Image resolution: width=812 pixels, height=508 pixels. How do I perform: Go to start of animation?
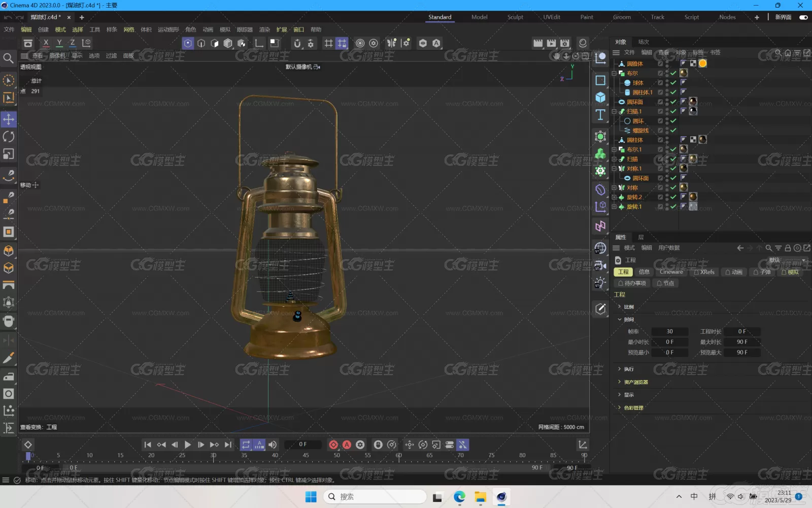coord(148,444)
